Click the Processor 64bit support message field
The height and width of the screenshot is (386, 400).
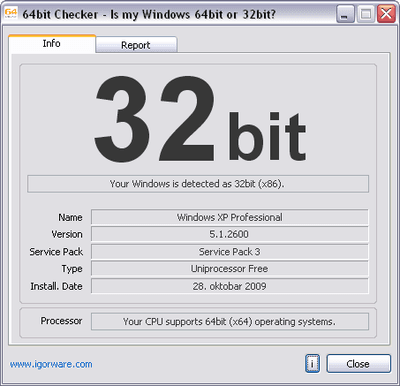230,321
